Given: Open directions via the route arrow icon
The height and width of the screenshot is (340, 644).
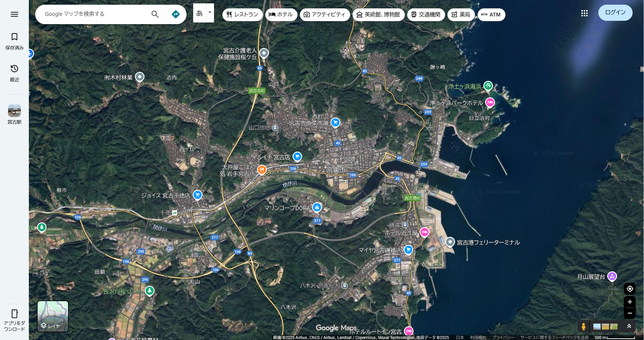Looking at the screenshot, I should point(175,14).
